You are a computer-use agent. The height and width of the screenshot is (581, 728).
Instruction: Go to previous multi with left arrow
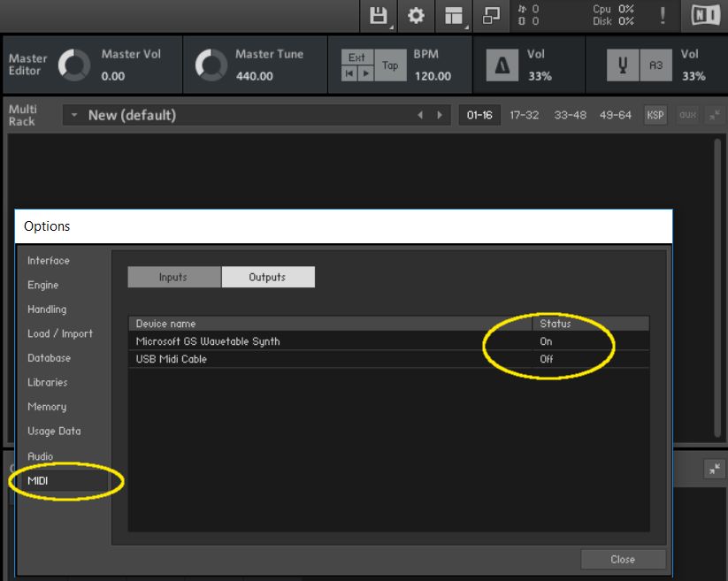pyautogui.click(x=420, y=115)
